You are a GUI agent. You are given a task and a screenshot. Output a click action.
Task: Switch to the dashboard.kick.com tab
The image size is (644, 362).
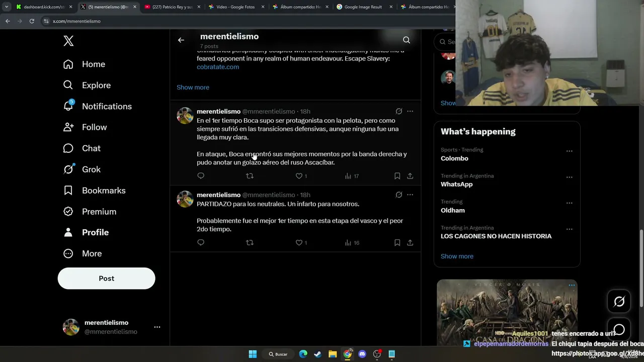pyautogui.click(x=43, y=7)
